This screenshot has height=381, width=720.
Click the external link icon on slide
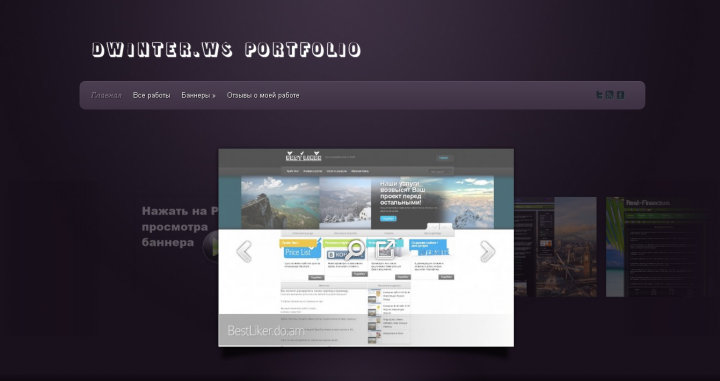coord(385,249)
